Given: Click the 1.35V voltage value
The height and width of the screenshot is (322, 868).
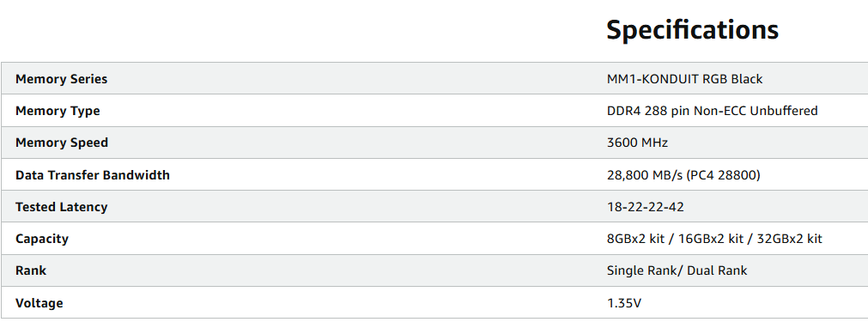Looking at the screenshot, I should (x=624, y=303).
